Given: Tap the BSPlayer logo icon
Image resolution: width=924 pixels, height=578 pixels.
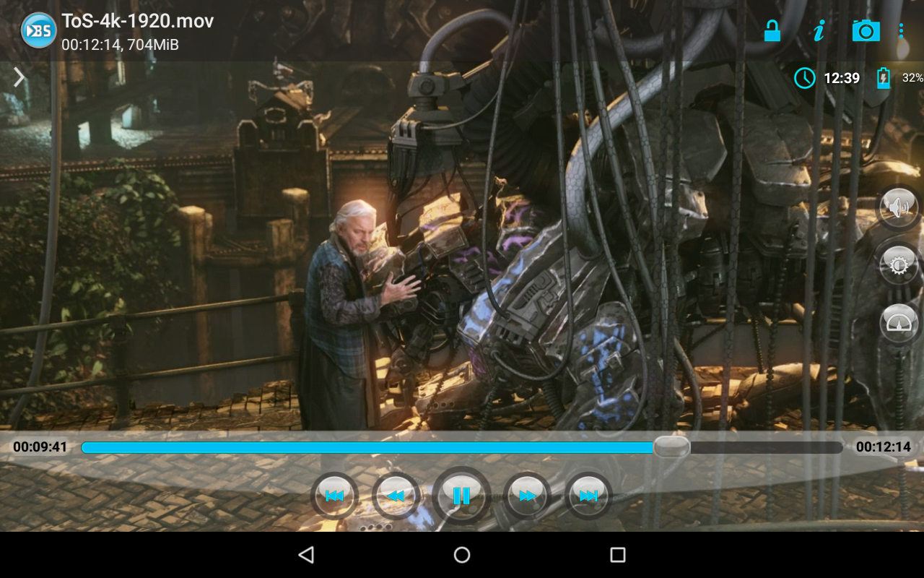Looking at the screenshot, I should click(38, 30).
